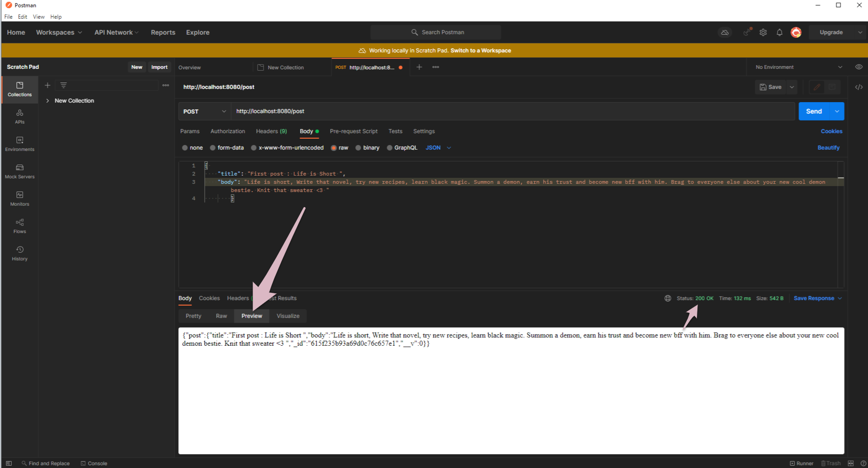Switch to the Tests tab
Screen dimensions: 868x468
pyautogui.click(x=395, y=131)
